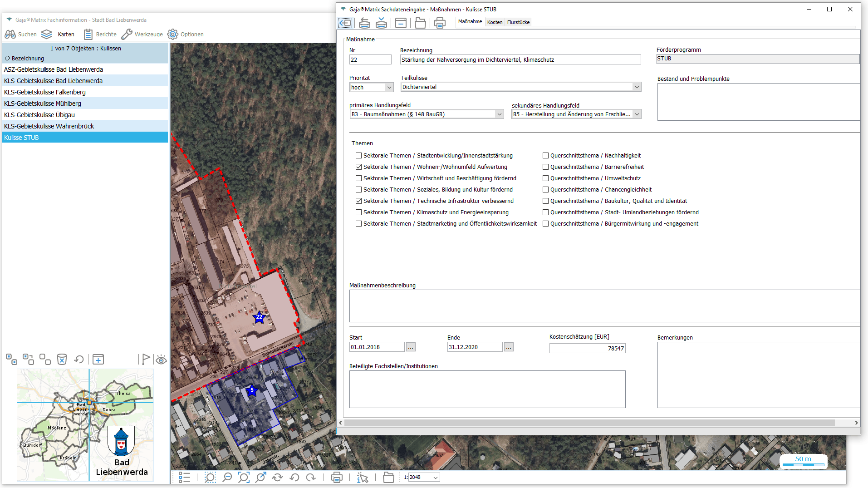Screen dimensions: 868x488
Task: Click the refresh map icon with circular arrows
Action: [277, 477]
